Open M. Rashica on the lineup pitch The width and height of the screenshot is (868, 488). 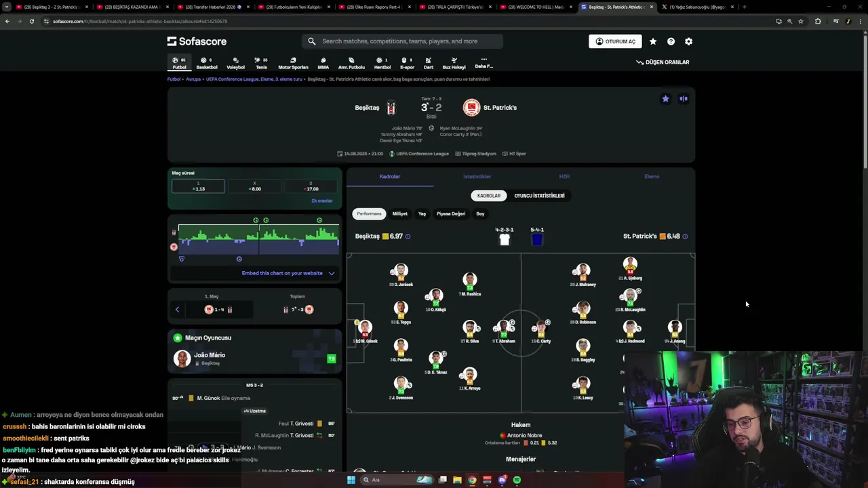(x=470, y=285)
